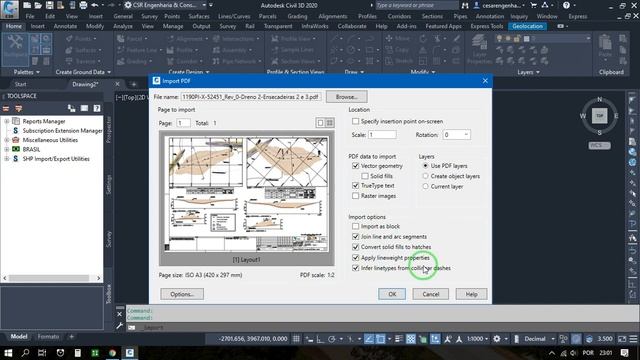Screen dimensions: 640x360
Task: Open Chrome from the Windows taskbar
Action: coord(112,353)
